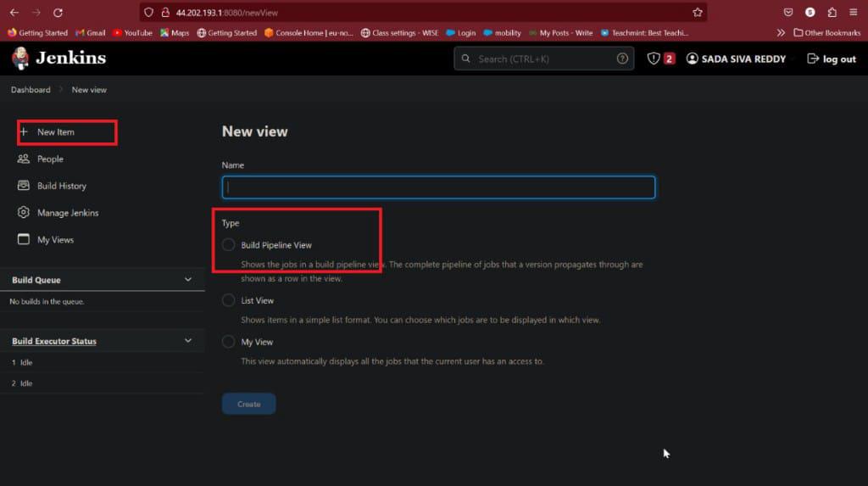Go back with the browser back arrow
The height and width of the screenshot is (486, 868).
14,12
